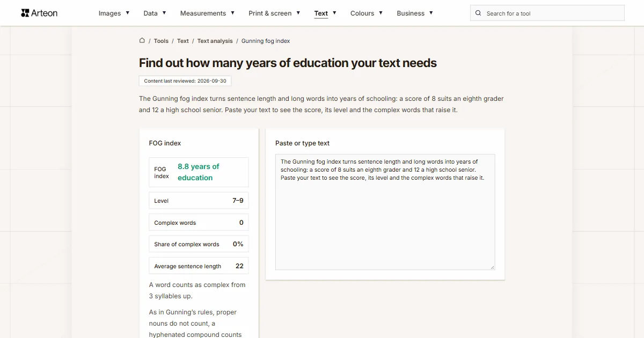Click the 'Complex words' label
The image size is (644, 338).
[175, 223]
